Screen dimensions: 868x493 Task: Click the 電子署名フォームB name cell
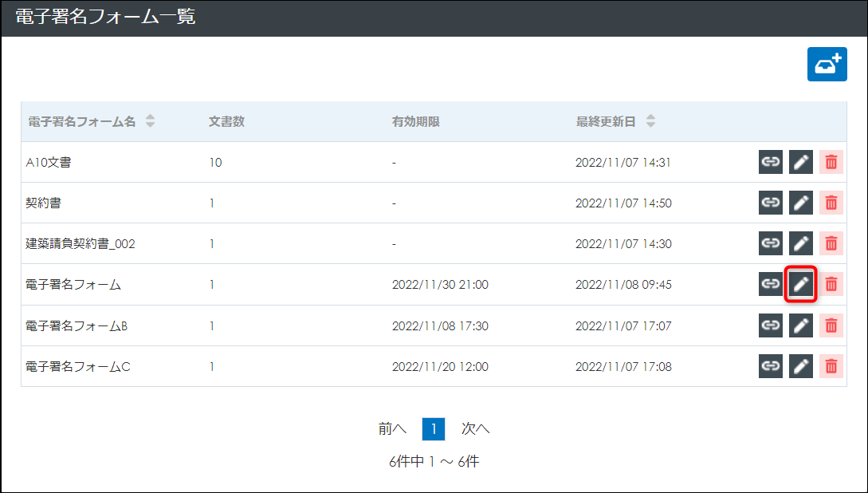tap(77, 325)
